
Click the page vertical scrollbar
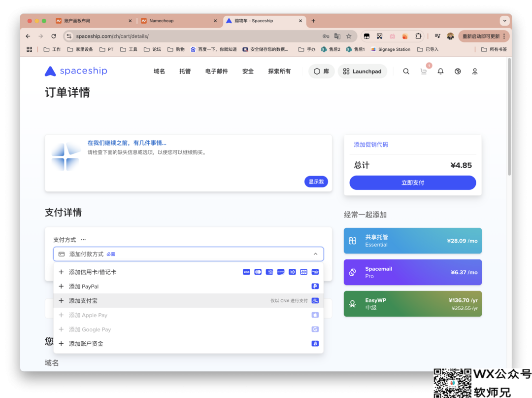pyautogui.click(x=509, y=117)
